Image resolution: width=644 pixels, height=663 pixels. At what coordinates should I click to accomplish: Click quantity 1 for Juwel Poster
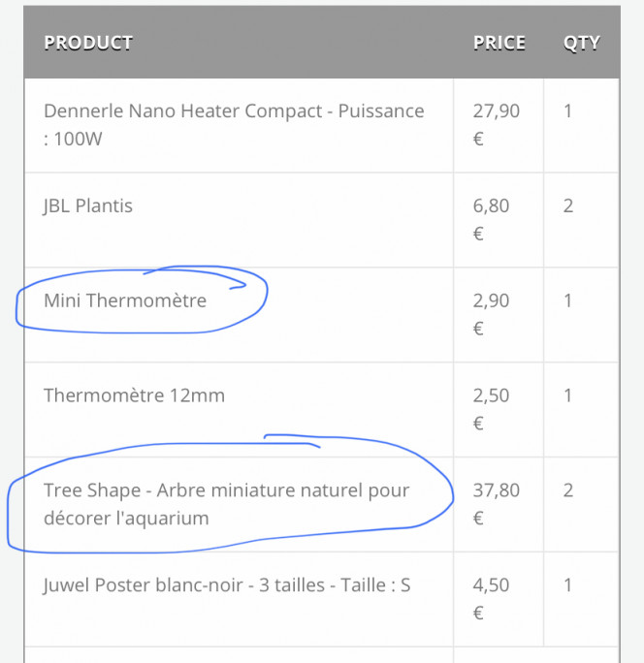point(567,585)
